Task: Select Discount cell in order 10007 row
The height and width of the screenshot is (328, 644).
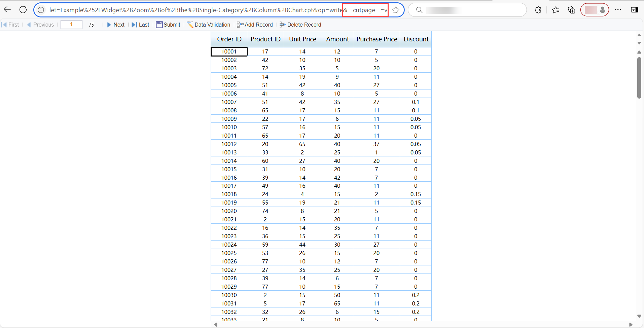Action: [416, 102]
